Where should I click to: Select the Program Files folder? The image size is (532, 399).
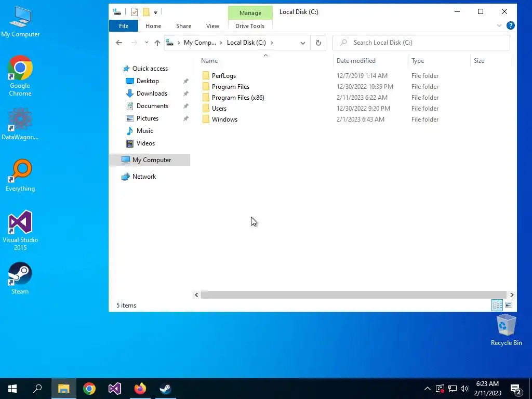pos(230,87)
